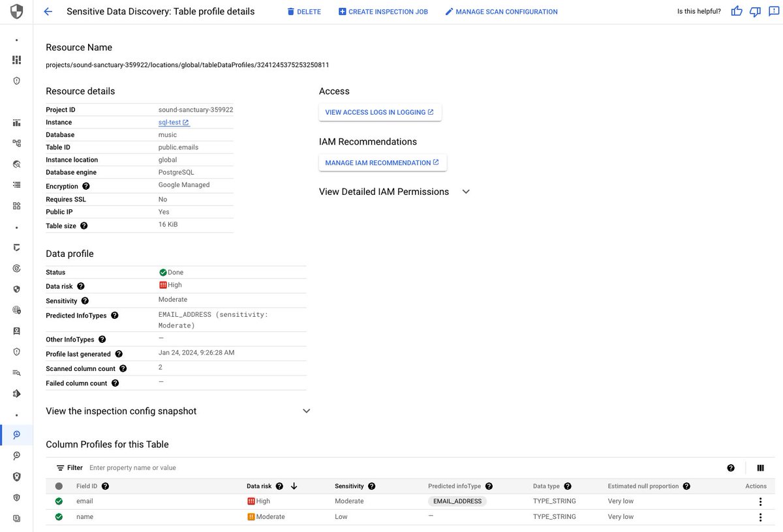Image resolution: width=783 pixels, height=532 pixels.
Task: Show help for Failed column count
Action: (x=115, y=383)
